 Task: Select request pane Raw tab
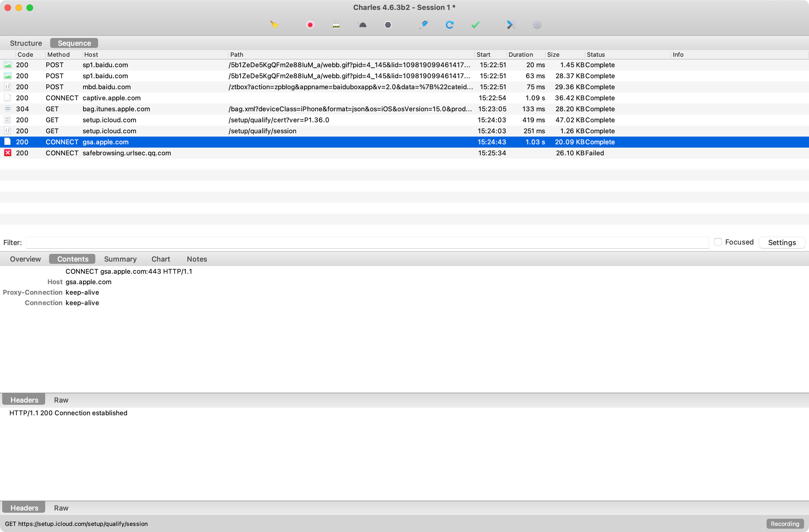61,400
